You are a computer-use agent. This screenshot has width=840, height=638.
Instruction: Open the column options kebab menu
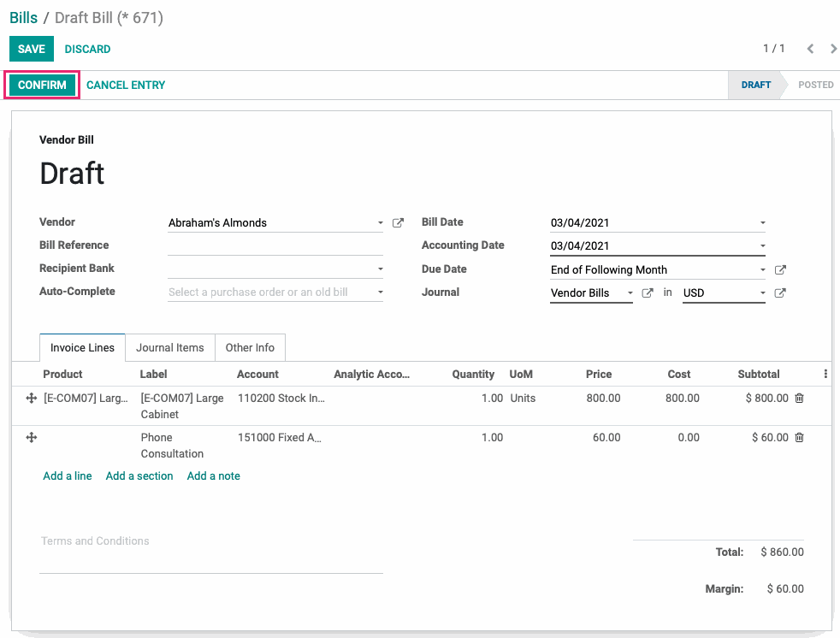coord(825,374)
